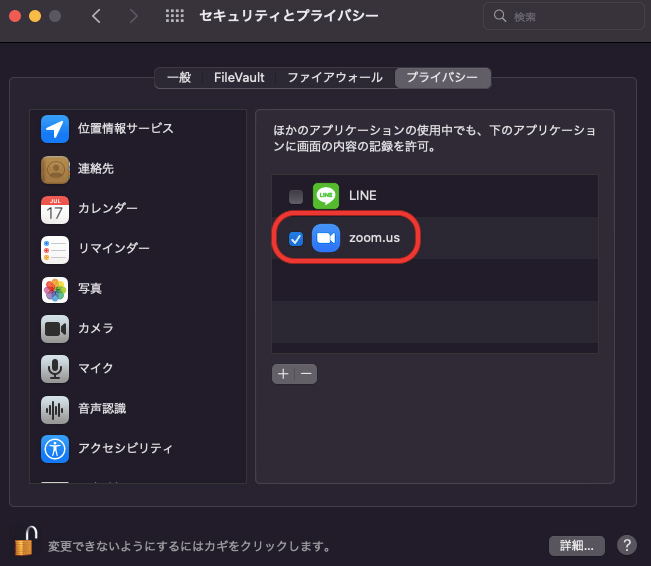
Task: Uncheck the zoom.us screen recording checkbox
Action: [x=295, y=238]
